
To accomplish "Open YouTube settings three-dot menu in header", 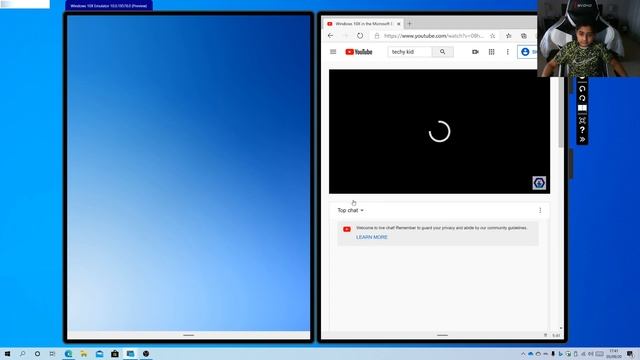I will pyautogui.click(x=508, y=52).
